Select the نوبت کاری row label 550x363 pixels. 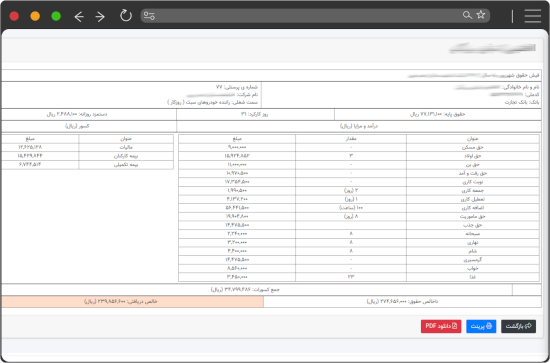(x=473, y=182)
